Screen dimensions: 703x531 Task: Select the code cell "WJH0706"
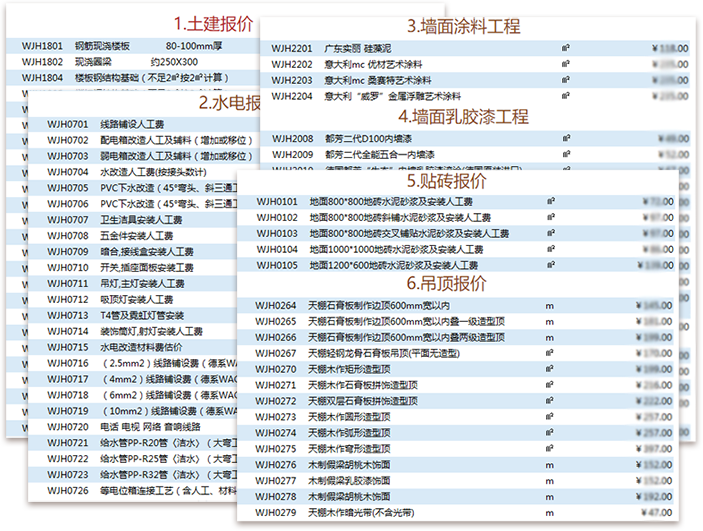click(x=68, y=204)
